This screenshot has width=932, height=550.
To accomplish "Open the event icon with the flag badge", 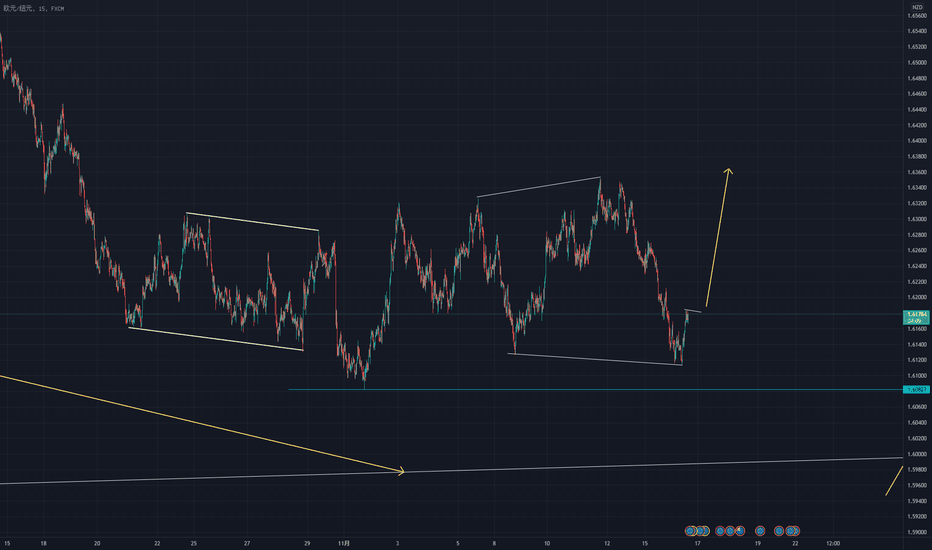I will point(740,531).
